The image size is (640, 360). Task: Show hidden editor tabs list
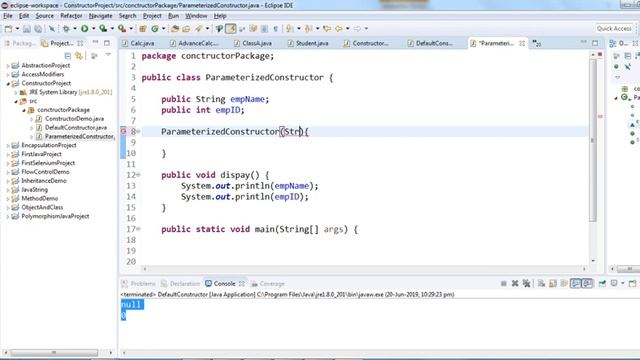[537, 44]
